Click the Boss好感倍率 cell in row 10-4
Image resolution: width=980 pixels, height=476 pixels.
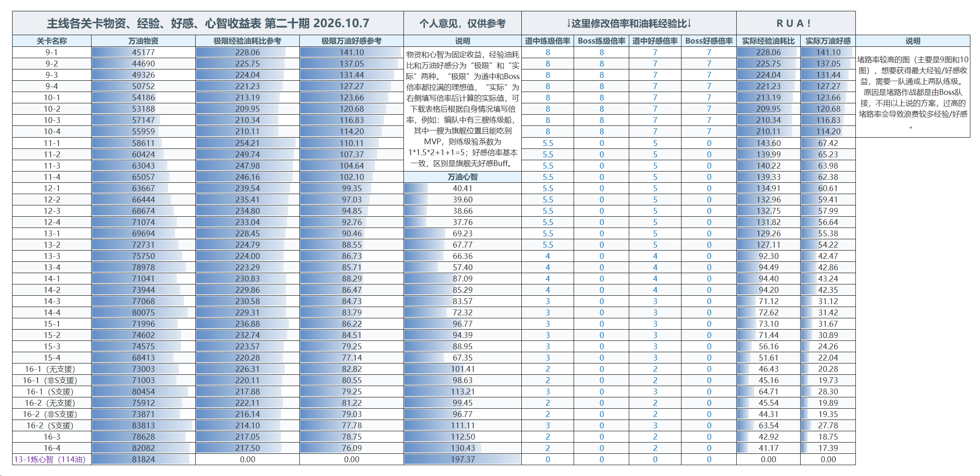709,131
